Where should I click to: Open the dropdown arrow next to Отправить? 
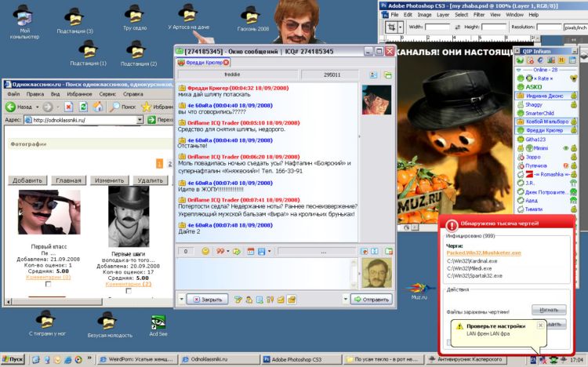(345, 299)
